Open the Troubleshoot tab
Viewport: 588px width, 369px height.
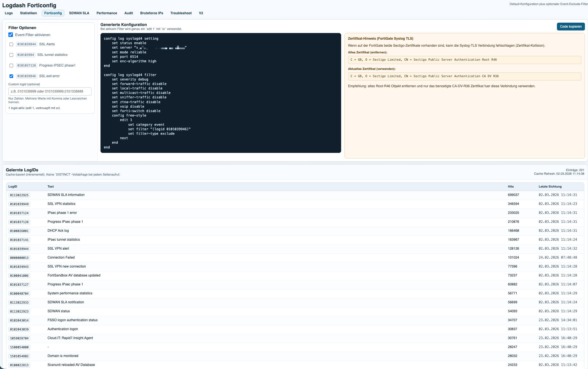(x=181, y=13)
